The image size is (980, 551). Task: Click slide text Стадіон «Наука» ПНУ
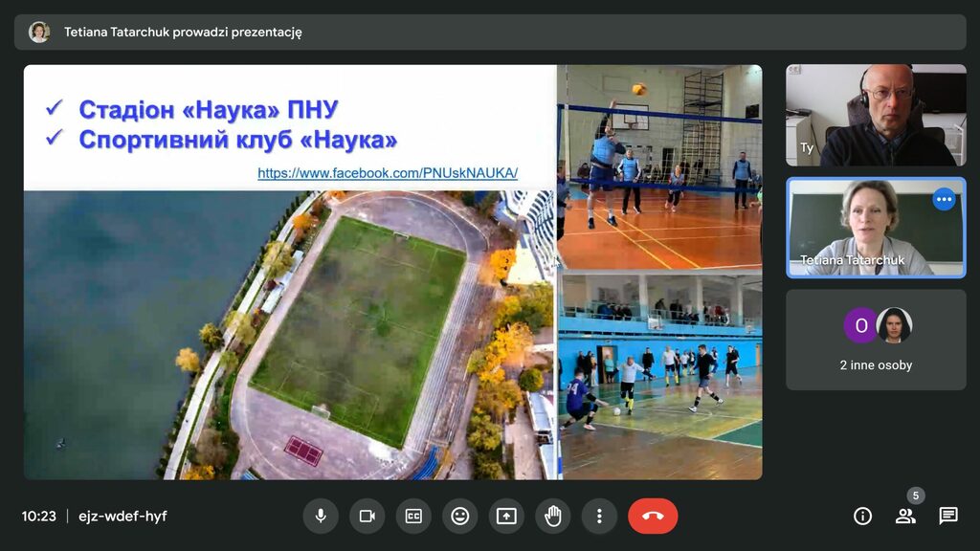coord(208,109)
